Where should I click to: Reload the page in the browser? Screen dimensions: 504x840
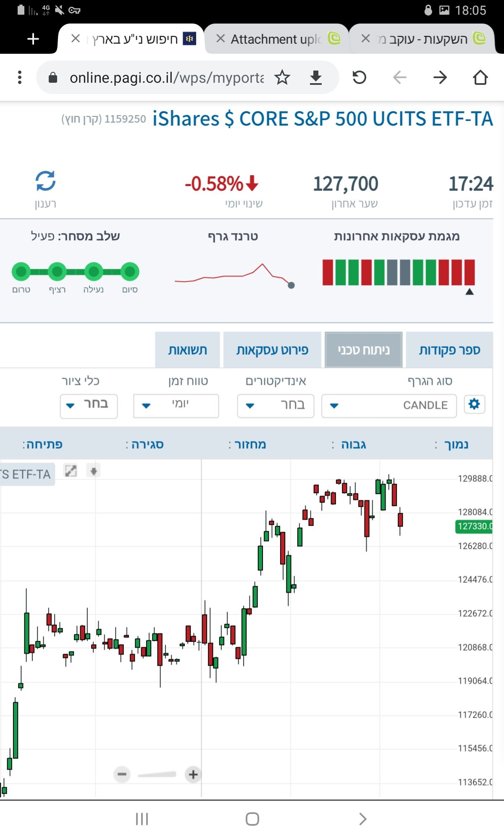(359, 78)
